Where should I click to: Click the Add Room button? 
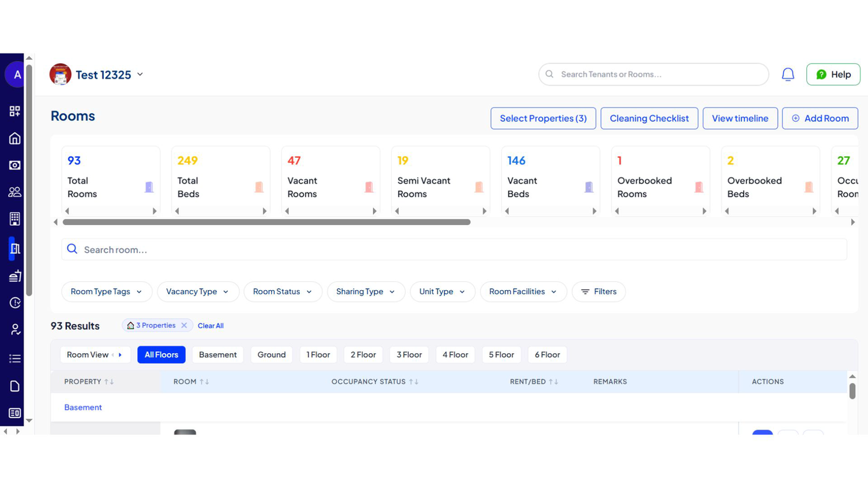pyautogui.click(x=820, y=118)
